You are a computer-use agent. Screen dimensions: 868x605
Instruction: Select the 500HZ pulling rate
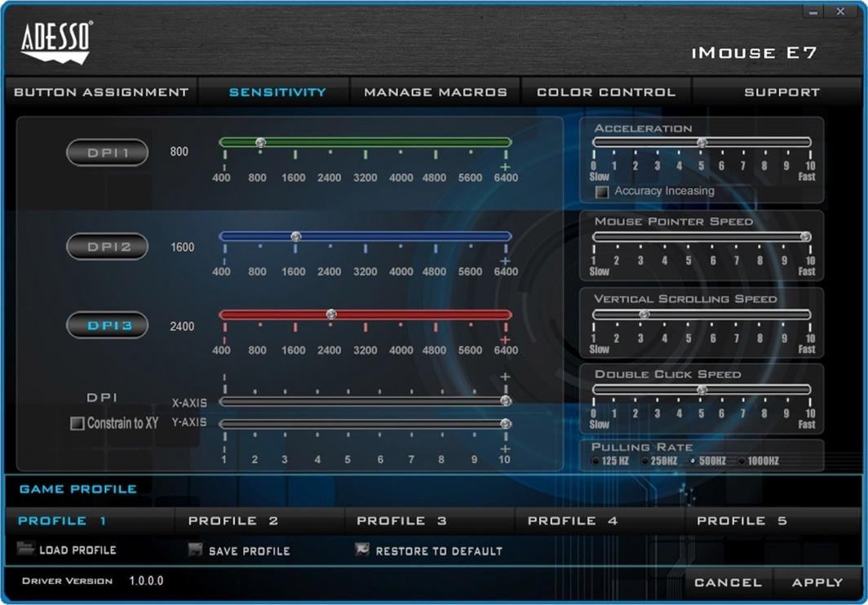point(693,461)
